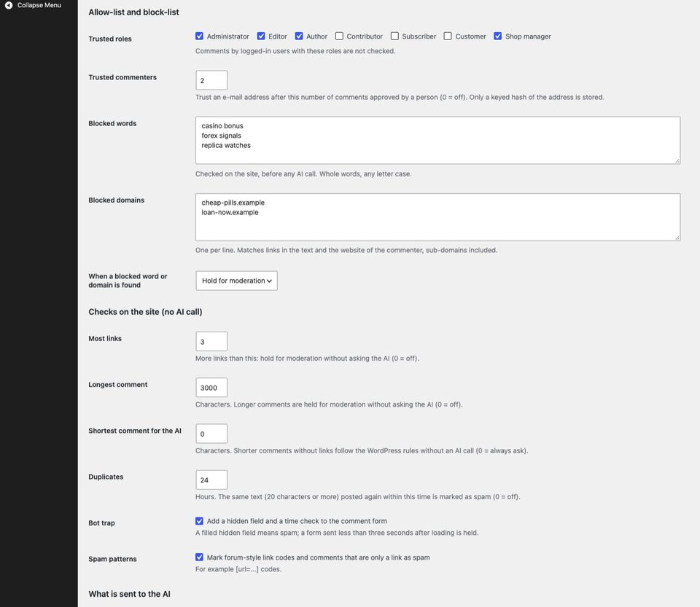The image size is (700, 607).
Task: Focus the Shortest comment for the AI field
Action: (x=211, y=434)
